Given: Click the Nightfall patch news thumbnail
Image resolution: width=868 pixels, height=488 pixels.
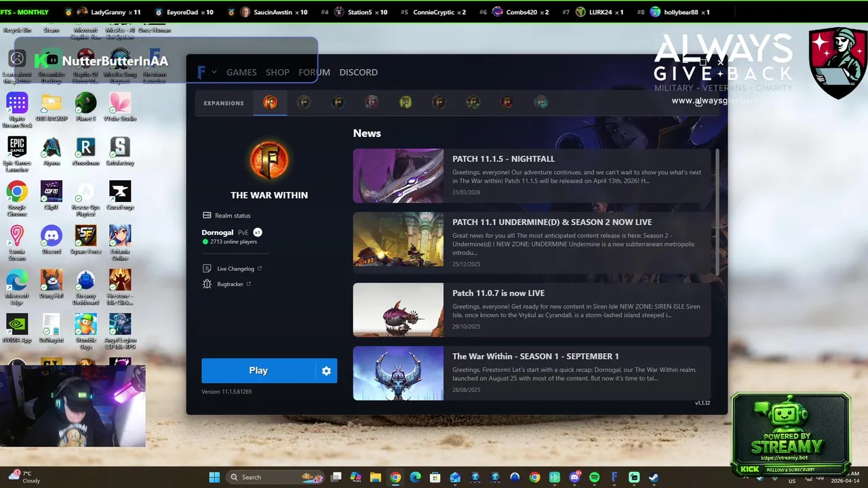Looking at the screenshot, I should (398, 176).
